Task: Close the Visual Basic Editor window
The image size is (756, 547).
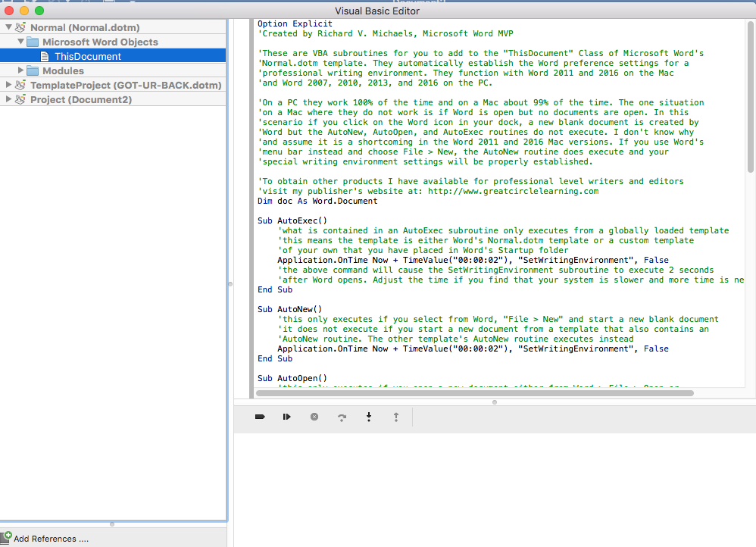Action: pyautogui.click(x=8, y=11)
